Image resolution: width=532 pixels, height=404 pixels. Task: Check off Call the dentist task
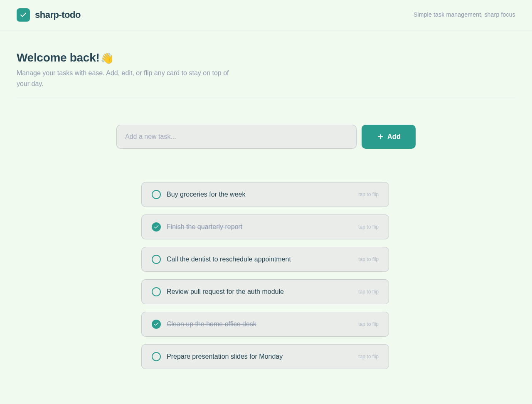point(156,259)
